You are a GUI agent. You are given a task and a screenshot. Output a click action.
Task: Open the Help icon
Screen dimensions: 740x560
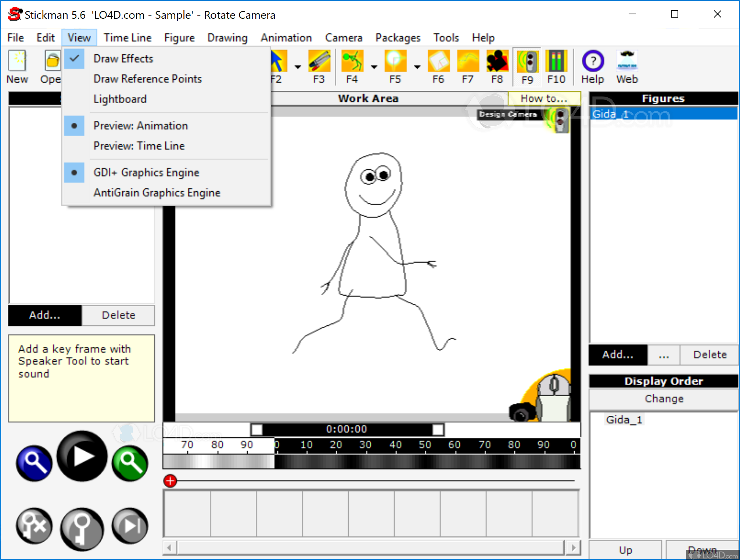pos(592,62)
